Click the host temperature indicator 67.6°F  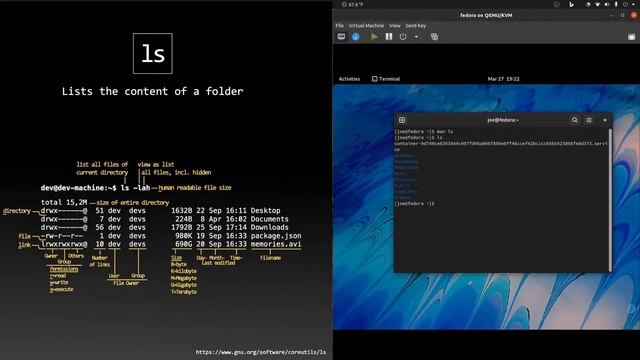pos(353,4)
